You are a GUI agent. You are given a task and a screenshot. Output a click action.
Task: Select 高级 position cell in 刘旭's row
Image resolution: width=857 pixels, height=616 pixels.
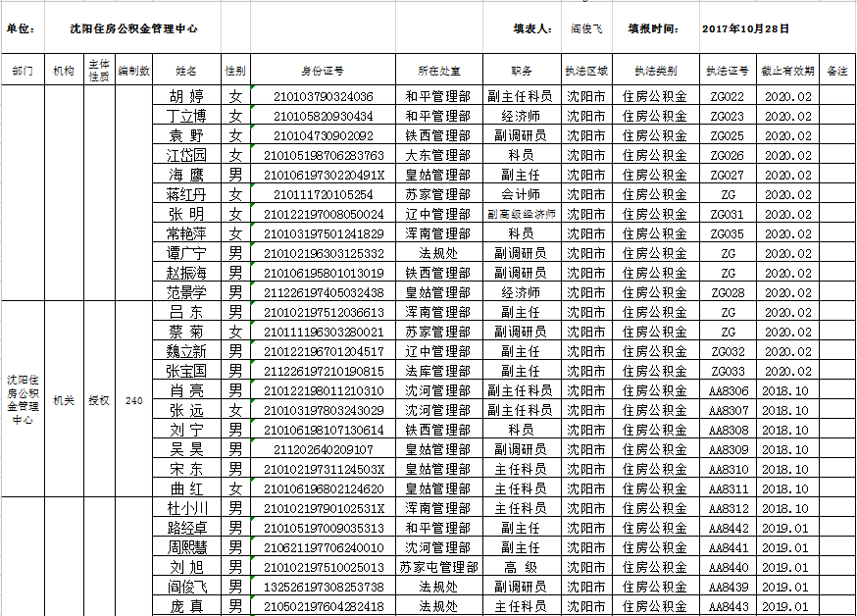[x=521, y=567]
